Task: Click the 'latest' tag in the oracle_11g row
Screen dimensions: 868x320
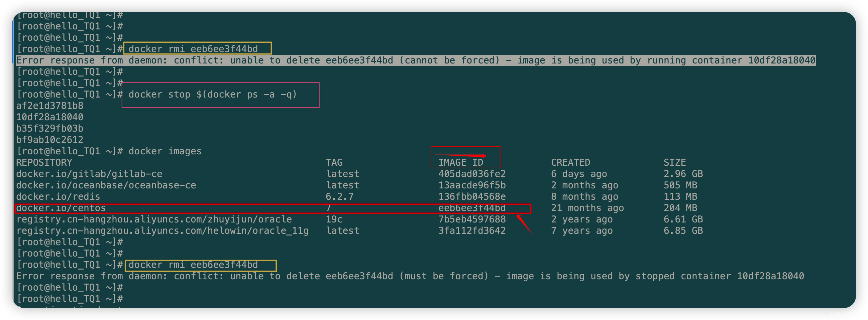Action: [342, 231]
